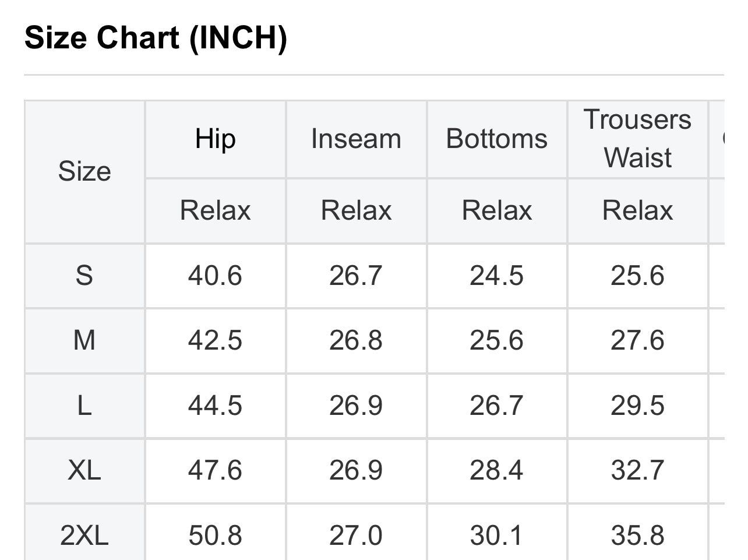
Task: Click hip value 50.8 for 2XL
Action: tap(215, 536)
